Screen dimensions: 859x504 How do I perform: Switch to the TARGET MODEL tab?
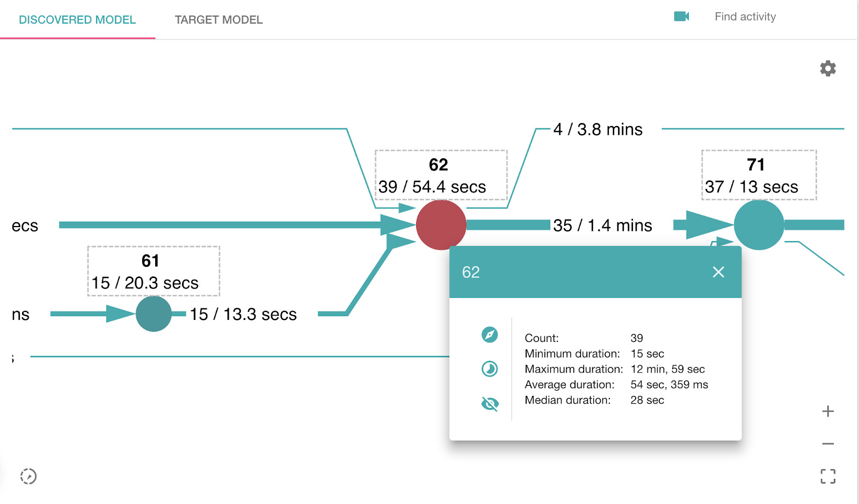point(219,20)
